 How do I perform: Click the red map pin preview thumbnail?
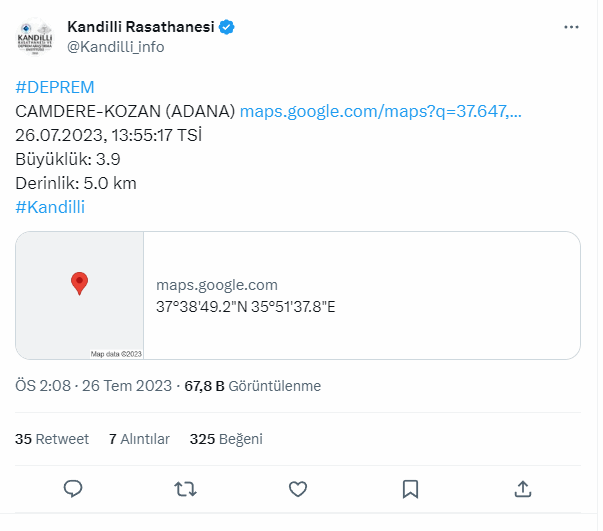tap(80, 295)
